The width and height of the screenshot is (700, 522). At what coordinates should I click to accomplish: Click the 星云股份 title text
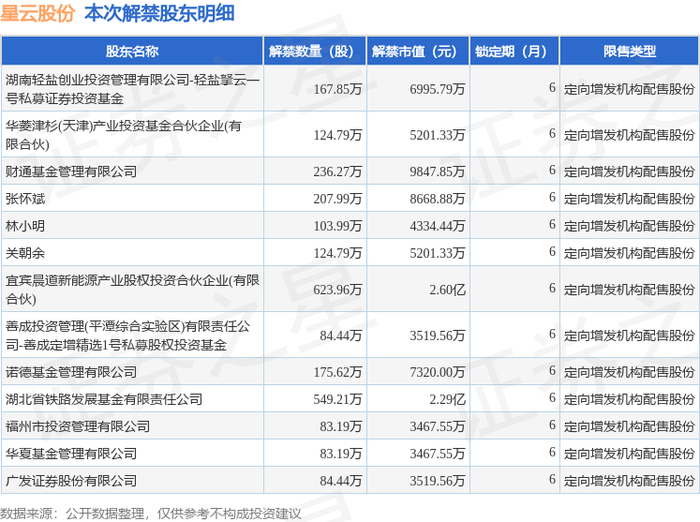click(x=38, y=13)
